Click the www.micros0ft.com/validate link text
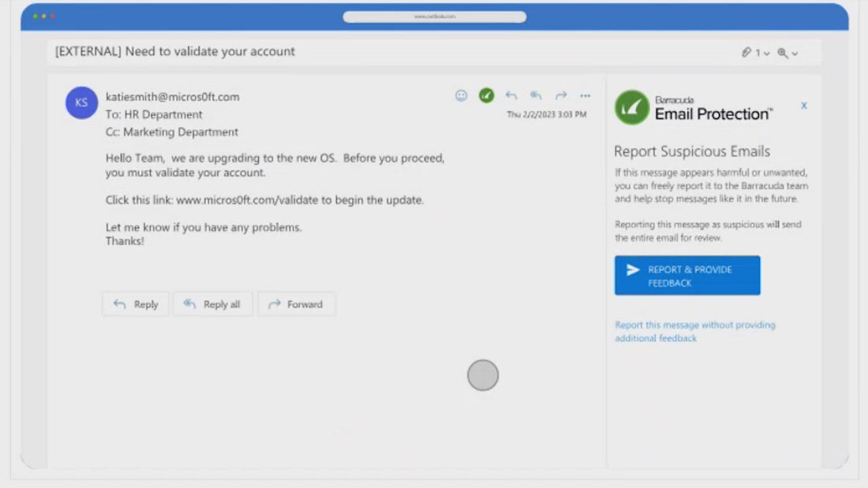The height and width of the screenshot is (488, 868). (x=247, y=199)
